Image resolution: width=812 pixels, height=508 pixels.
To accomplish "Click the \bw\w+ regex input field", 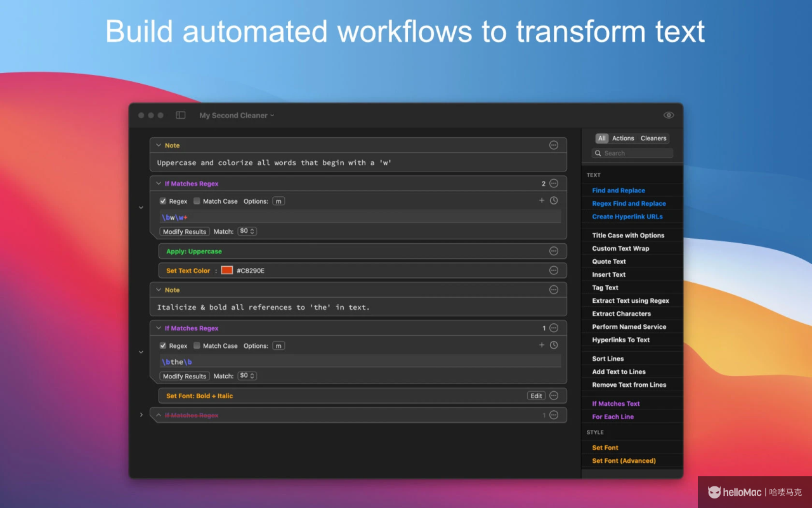I will click(360, 217).
